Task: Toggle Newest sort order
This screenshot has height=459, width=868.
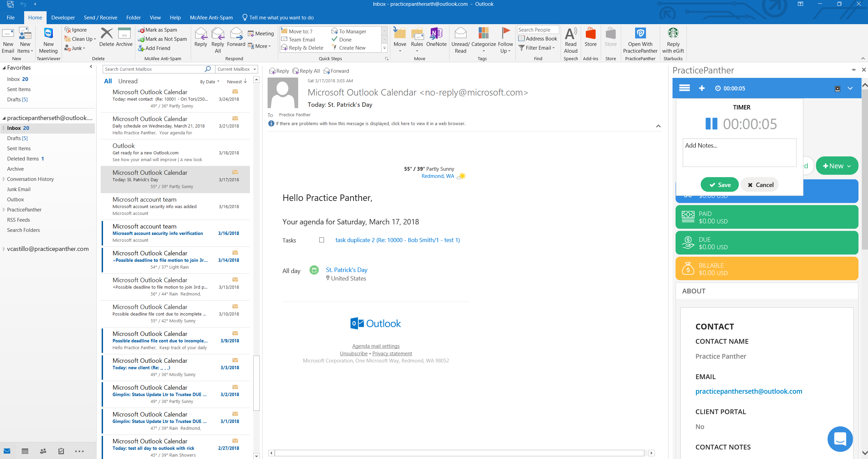Action: point(237,82)
